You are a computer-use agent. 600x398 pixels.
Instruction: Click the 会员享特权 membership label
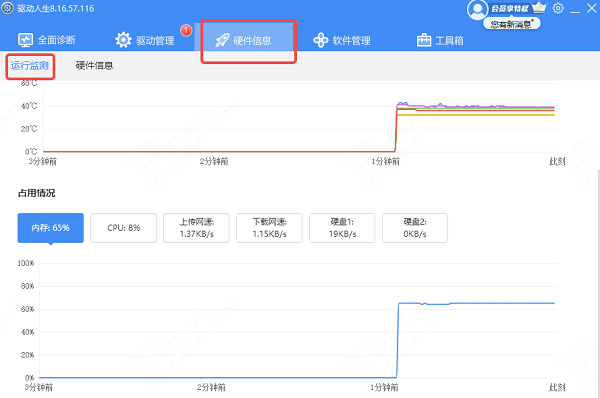coord(509,8)
